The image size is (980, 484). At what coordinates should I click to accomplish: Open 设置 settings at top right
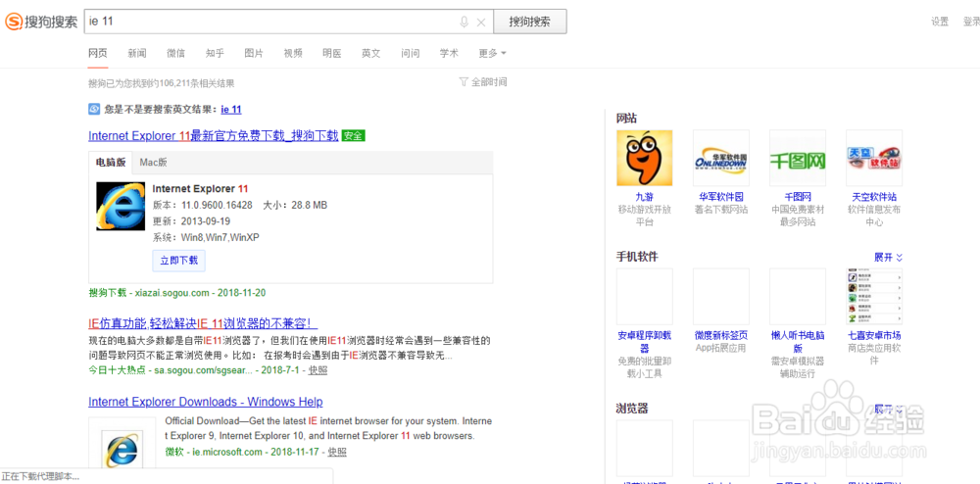click(x=940, y=22)
